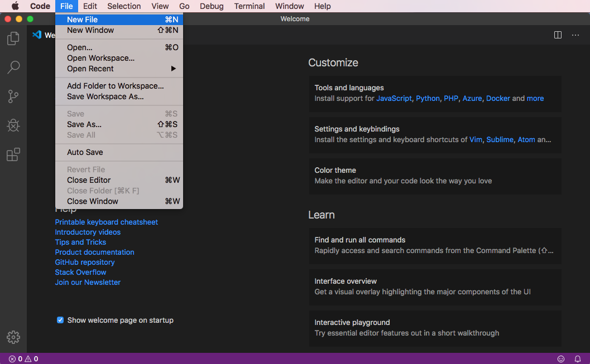Choose New File from File menu

pyautogui.click(x=119, y=20)
